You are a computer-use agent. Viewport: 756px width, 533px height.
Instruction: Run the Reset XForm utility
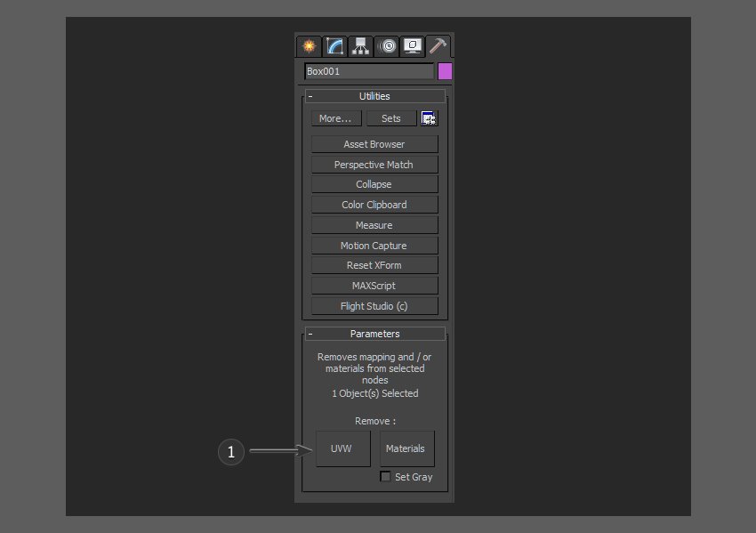(374, 265)
